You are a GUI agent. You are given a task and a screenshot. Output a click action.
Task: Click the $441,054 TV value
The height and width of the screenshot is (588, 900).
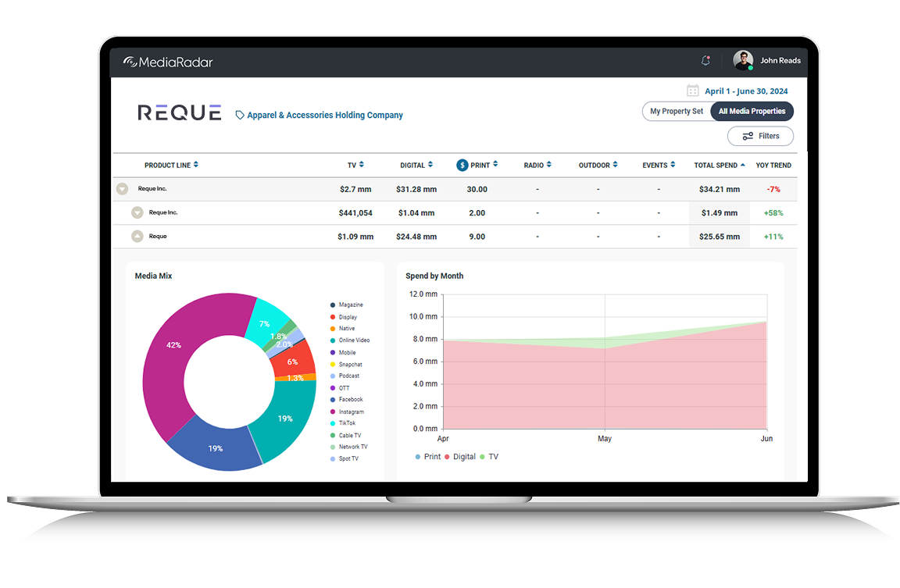[x=355, y=213]
